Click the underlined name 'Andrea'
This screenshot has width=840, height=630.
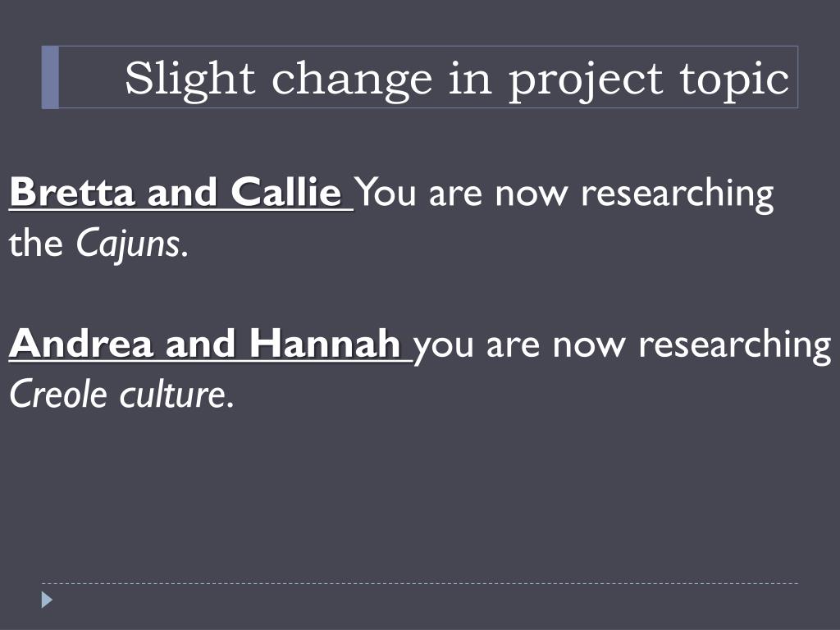[x=81, y=344]
